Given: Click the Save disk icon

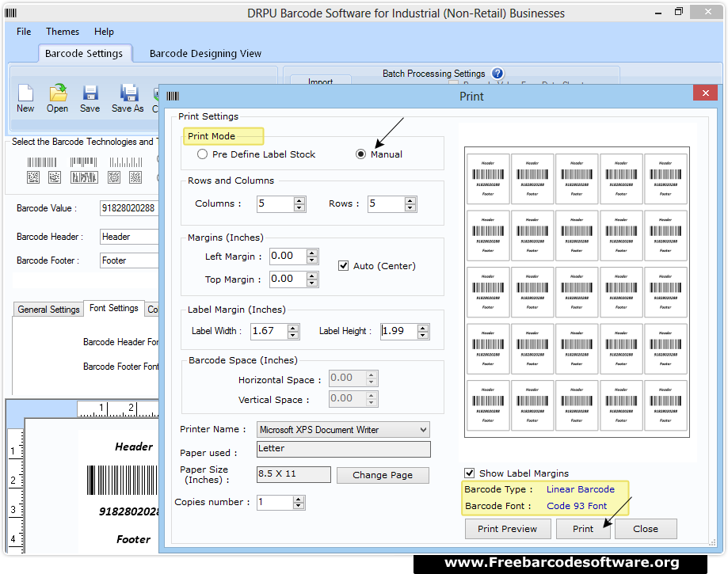Looking at the screenshot, I should click(90, 93).
